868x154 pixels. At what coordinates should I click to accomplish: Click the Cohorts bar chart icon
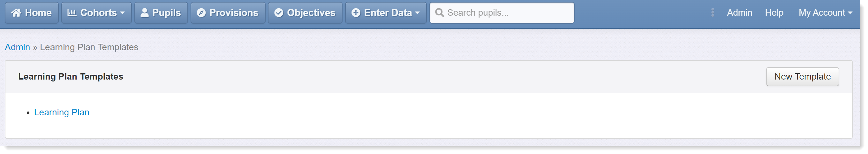click(x=72, y=13)
